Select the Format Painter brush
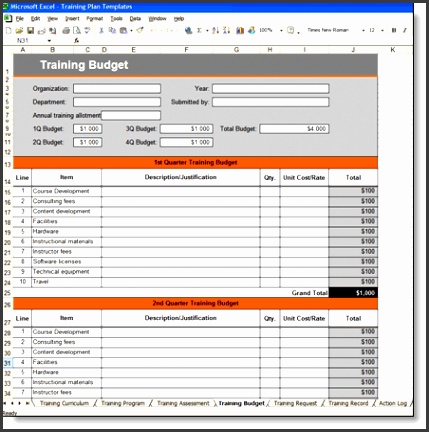 (140, 31)
